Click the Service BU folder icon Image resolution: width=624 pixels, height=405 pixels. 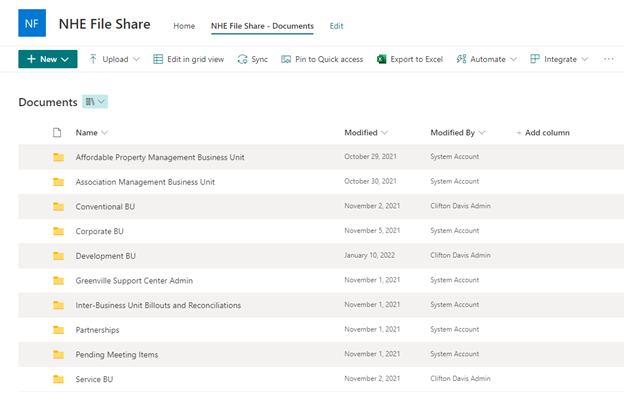click(x=58, y=379)
